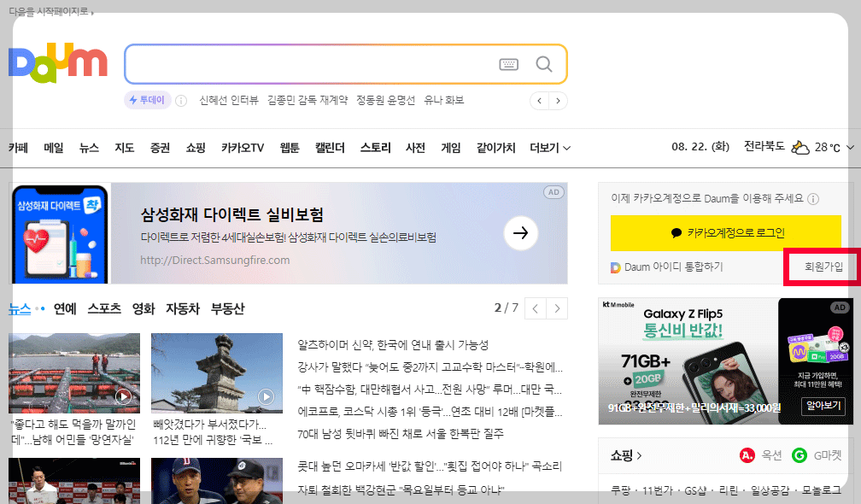The width and height of the screenshot is (861, 504).
Task: Click trending keyword 신혜선 인터뷰
Action: click(x=228, y=101)
